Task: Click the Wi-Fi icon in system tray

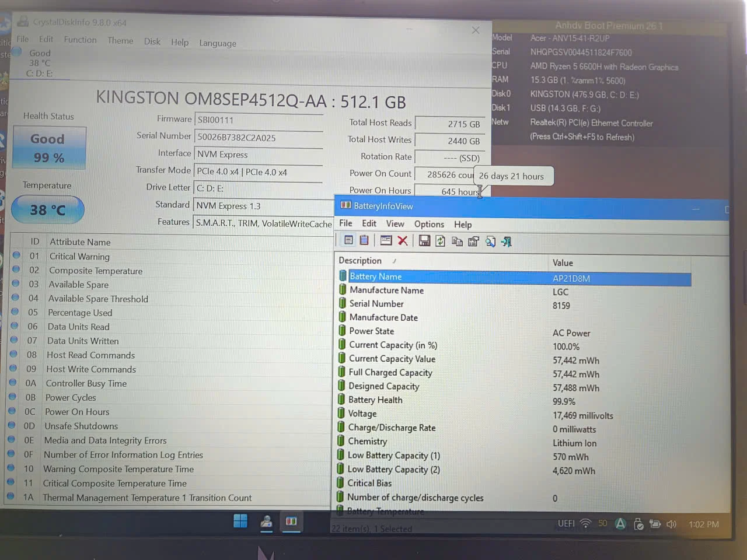Action: [x=585, y=523]
